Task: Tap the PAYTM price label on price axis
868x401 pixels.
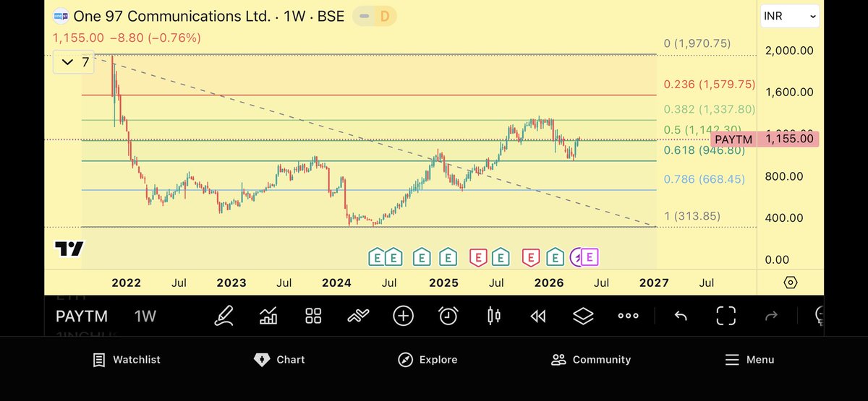Action: coord(765,139)
